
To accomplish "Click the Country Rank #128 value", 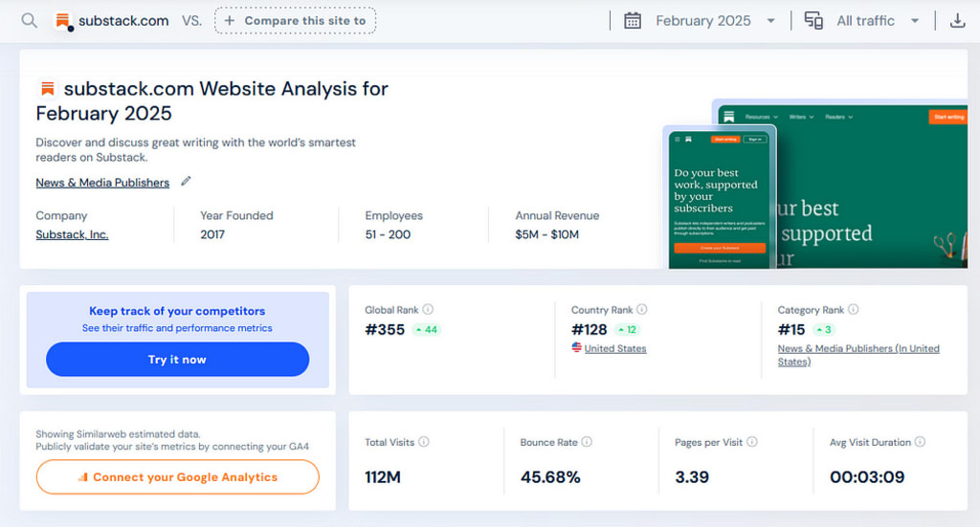I will coord(590,330).
